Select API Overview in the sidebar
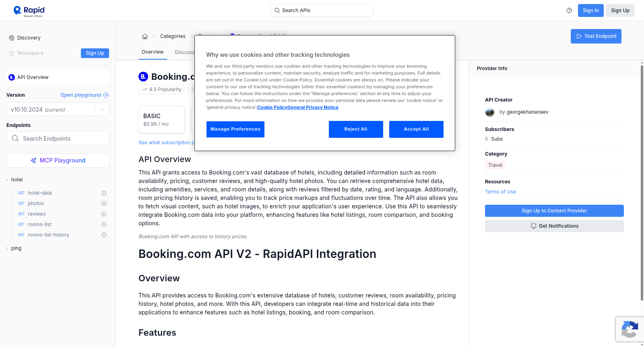This screenshot has width=644, height=347. coord(58,77)
